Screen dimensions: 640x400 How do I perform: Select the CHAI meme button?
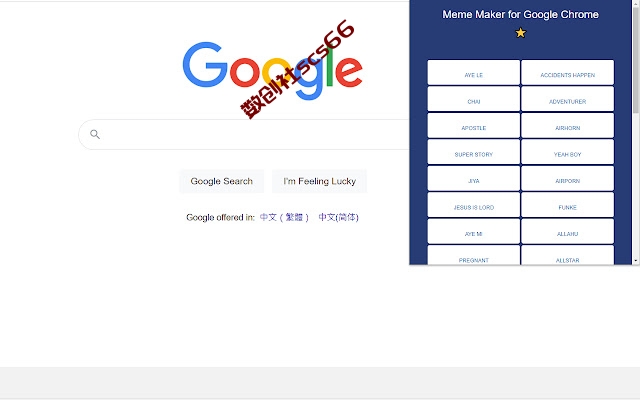coord(473,99)
